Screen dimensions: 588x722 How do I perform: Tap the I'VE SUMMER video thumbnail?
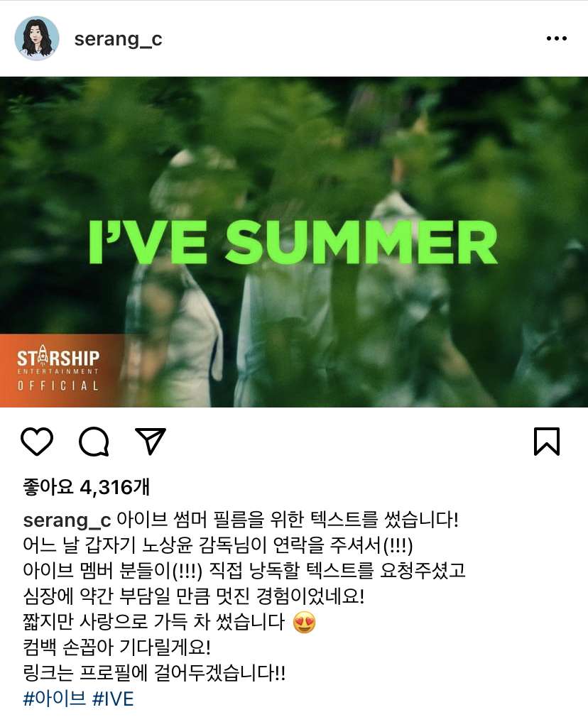(x=294, y=242)
